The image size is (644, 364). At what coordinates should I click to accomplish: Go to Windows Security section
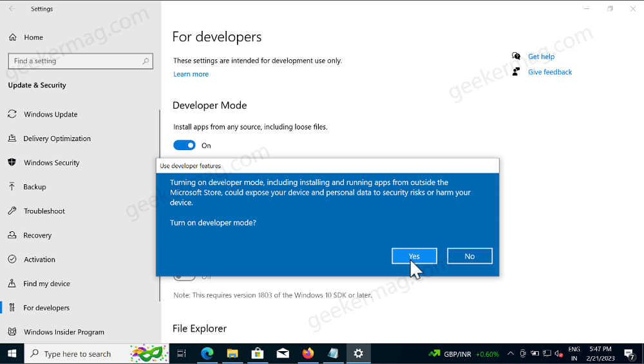(52, 163)
